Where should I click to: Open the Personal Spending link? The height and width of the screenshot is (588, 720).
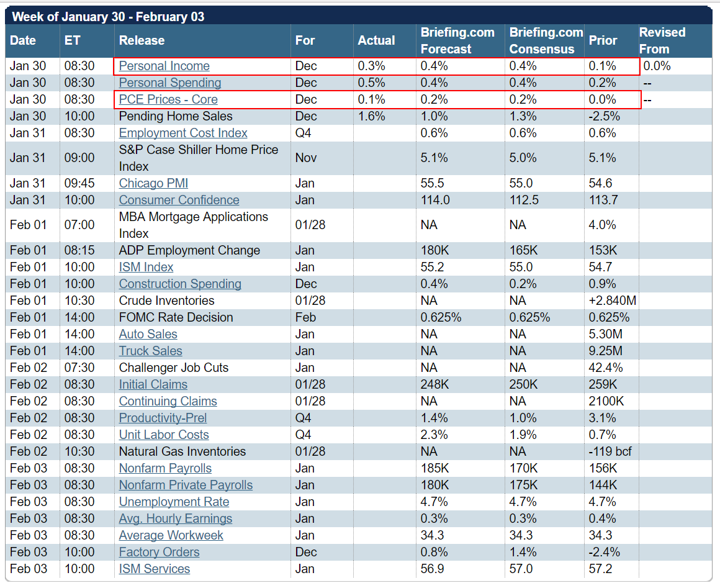click(170, 83)
